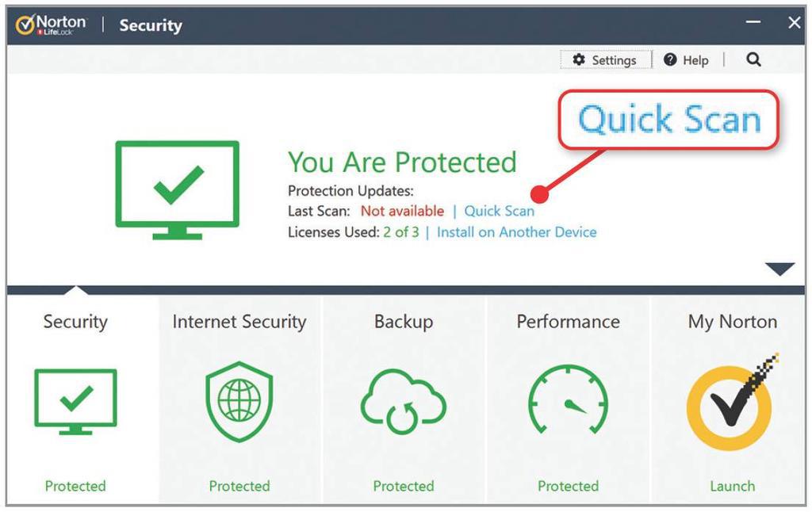
Task: Click Install on Another Device link
Action: pyautogui.click(x=516, y=232)
